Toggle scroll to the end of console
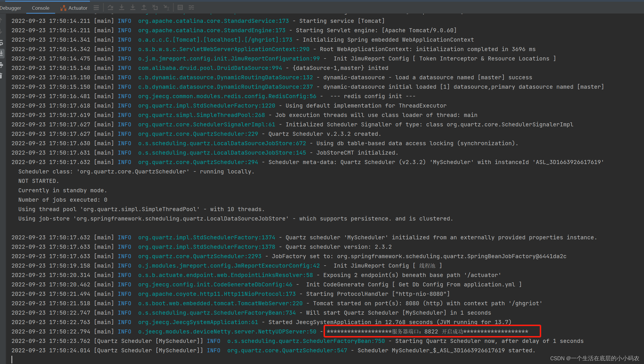This screenshot has width=644, height=364. [x=1, y=53]
